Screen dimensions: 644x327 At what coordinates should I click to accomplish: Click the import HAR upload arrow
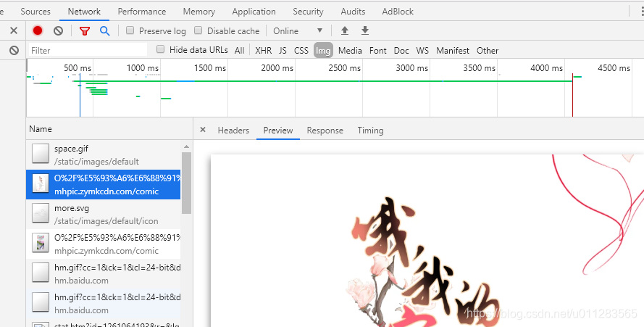345,30
